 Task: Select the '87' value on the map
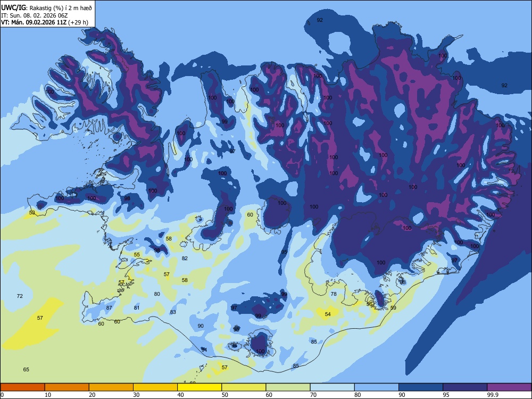(109, 307)
